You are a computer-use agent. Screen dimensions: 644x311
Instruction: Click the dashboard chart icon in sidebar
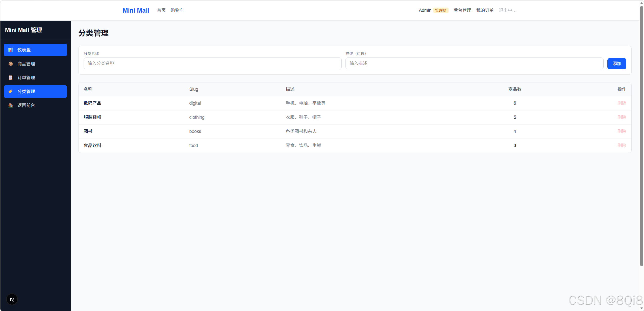(11, 50)
